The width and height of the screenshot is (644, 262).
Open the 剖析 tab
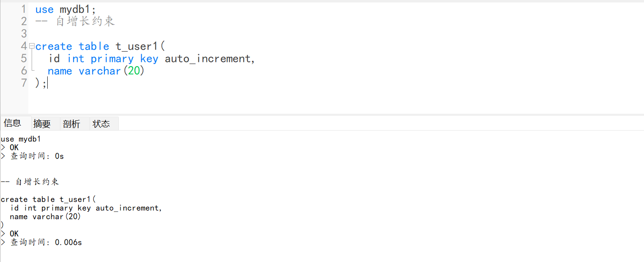pos(71,123)
